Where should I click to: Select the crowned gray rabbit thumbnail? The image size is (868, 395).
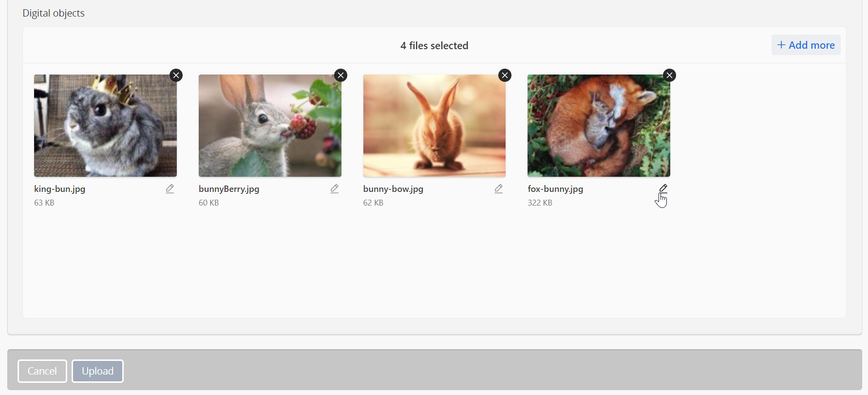coord(105,126)
